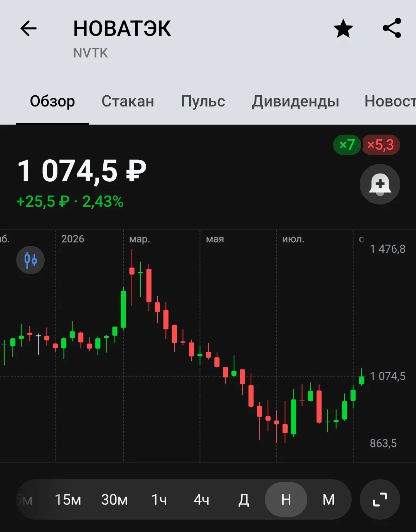Expand the chart to fullscreen
416x532 pixels.
tap(380, 500)
